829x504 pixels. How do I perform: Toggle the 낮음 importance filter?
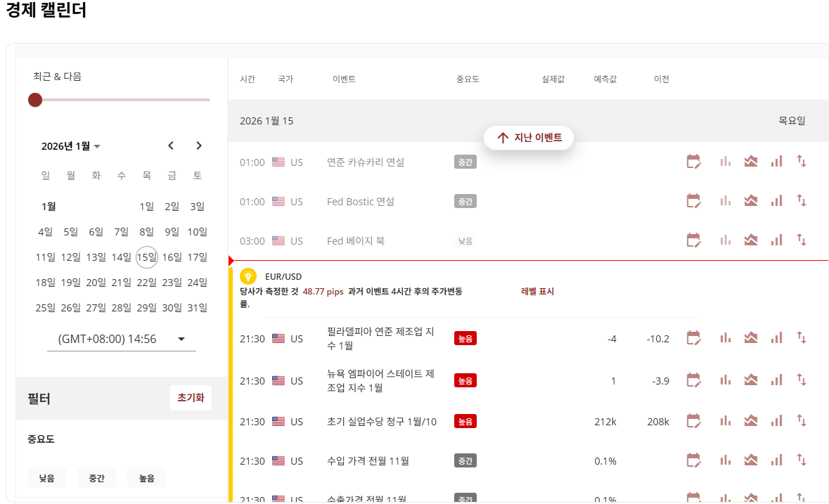(x=46, y=477)
